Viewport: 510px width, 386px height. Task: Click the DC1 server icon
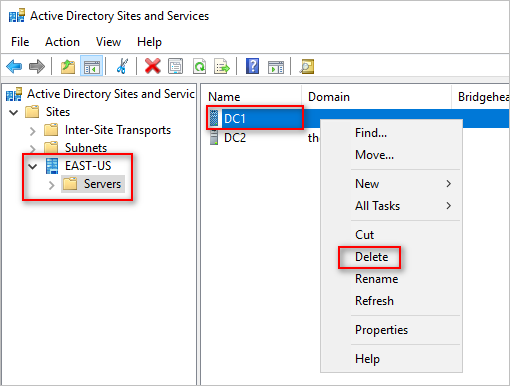(x=214, y=118)
